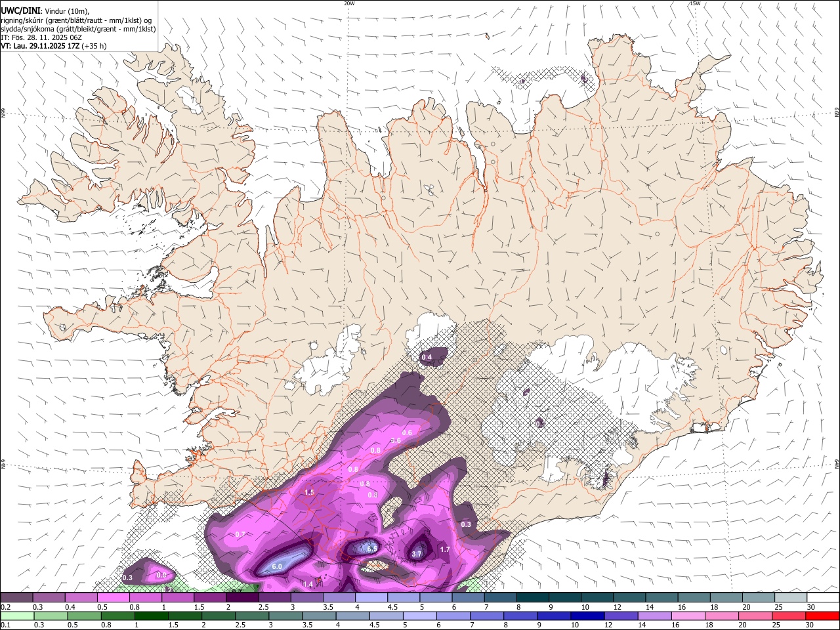Click the 6.0 precipitation value on map
This screenshot has height=630, width=840.
[277, 566]
